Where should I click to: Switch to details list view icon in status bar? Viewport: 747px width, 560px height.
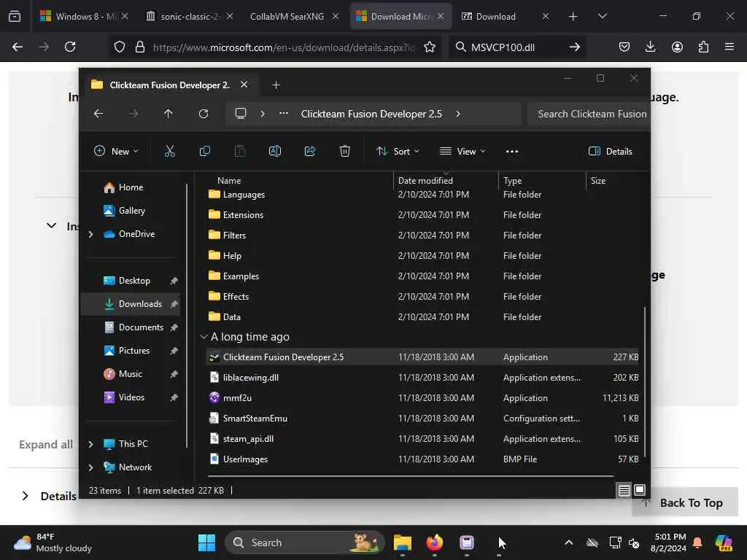pyautogui.click(x=624, y=490)
